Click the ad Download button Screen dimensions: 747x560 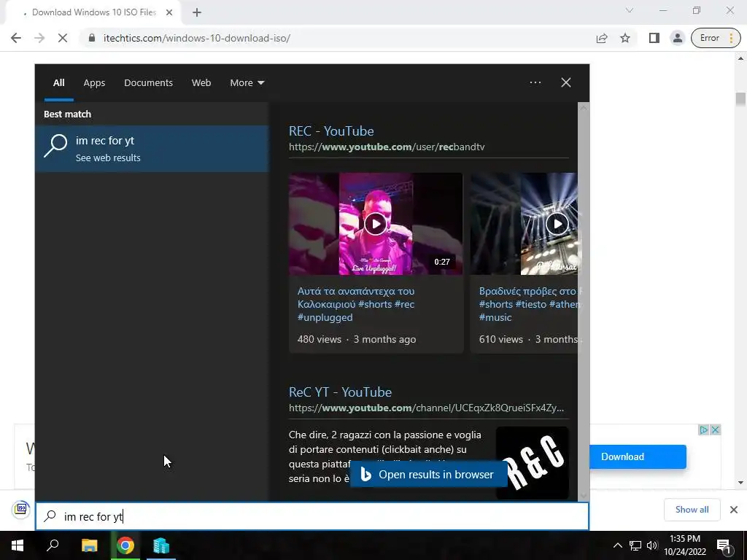tap(638, 456)
